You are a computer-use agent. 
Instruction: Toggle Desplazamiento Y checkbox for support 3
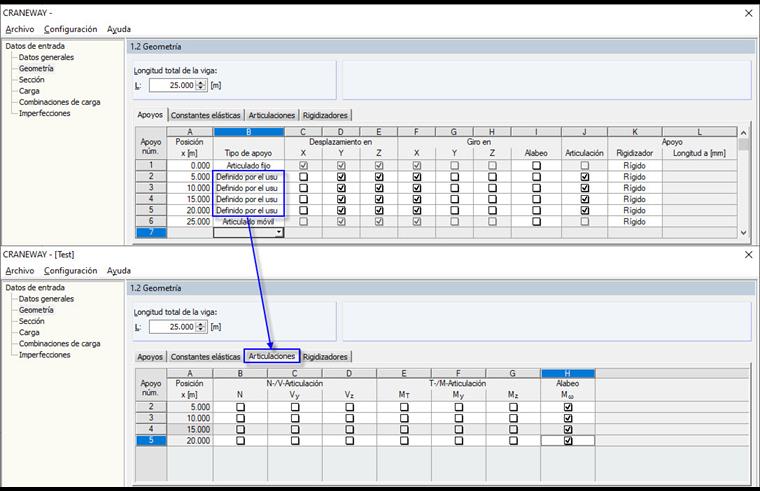click(341, 188)
